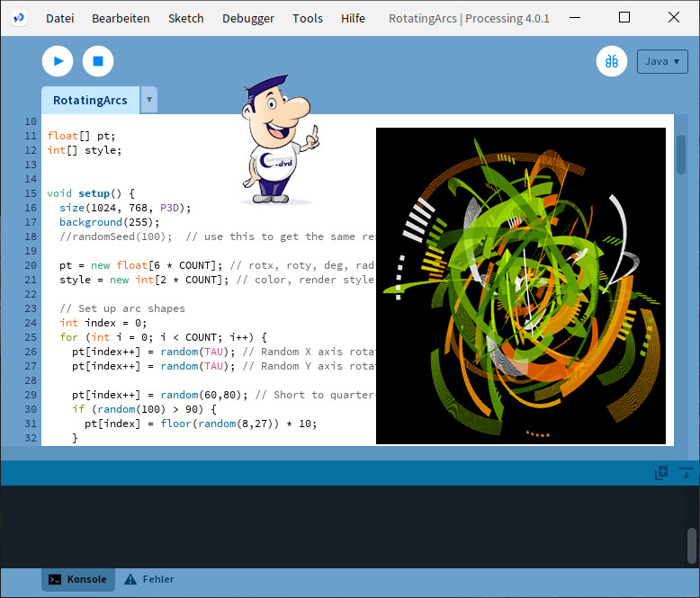Collapse the console panel with the arrow icon
The image size is (700, 598).
pos(686,473)
